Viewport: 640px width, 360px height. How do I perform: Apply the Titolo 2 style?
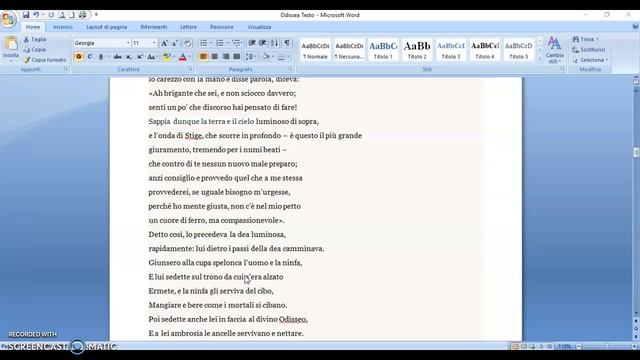click(x=417, y=50)
